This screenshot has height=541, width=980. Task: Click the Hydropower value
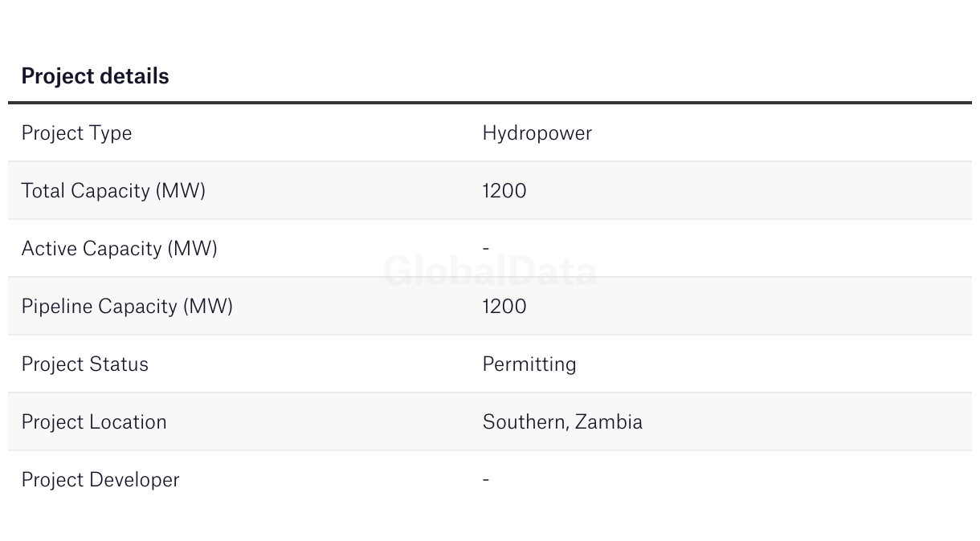(x=537, y=133)
